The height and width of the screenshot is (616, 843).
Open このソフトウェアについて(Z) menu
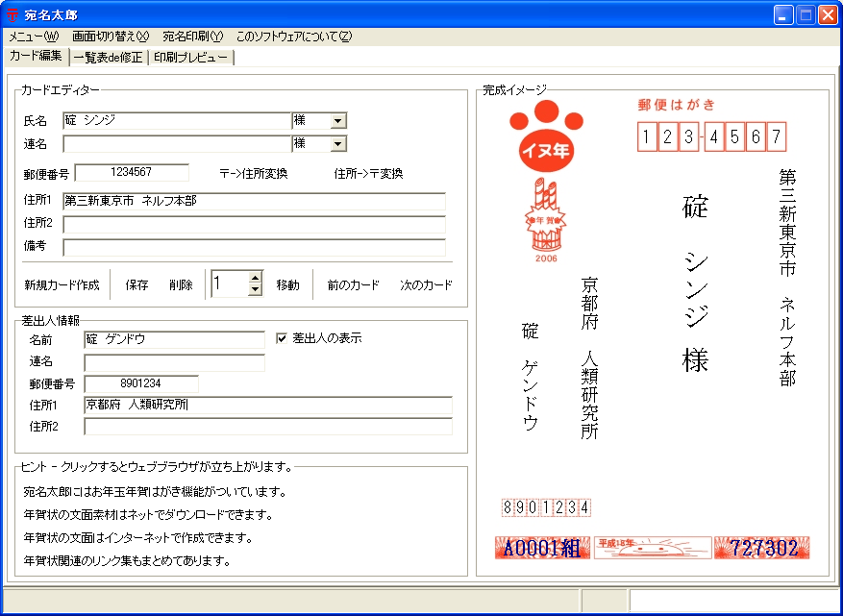tap(294, 37)
